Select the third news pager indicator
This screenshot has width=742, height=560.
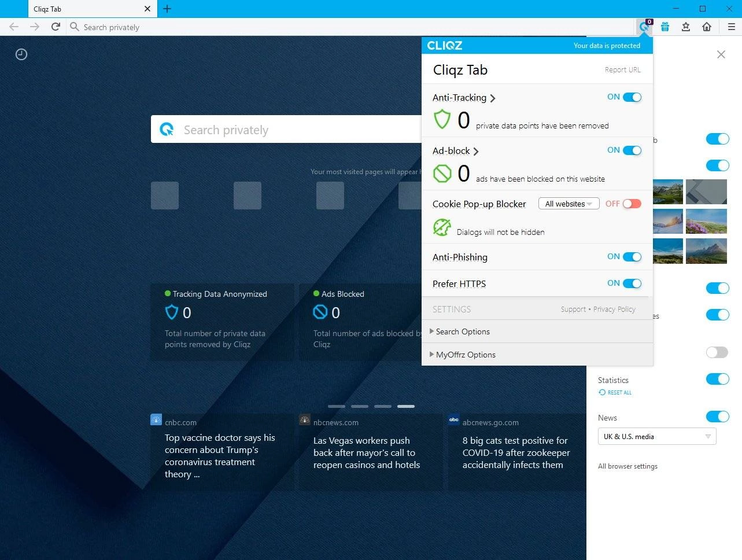click(383, 406)
